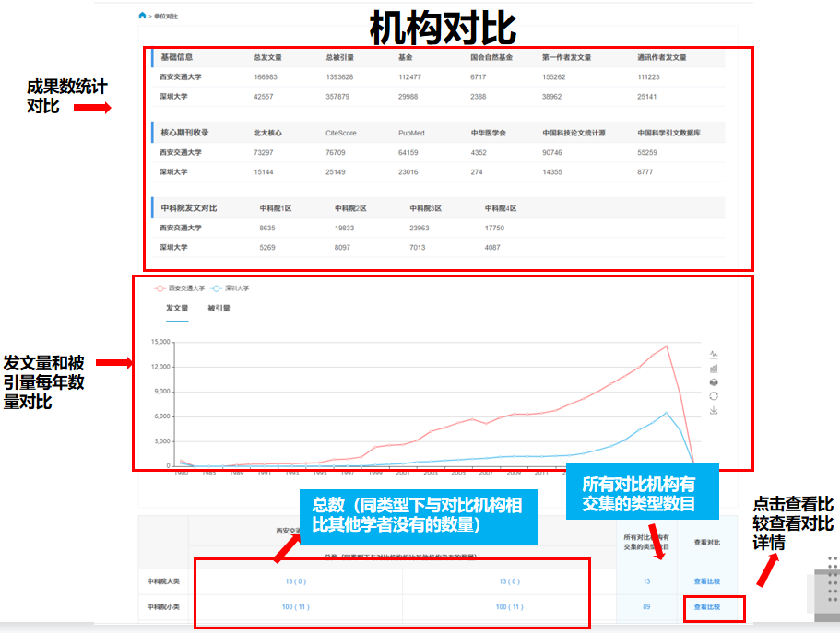This screenshot has width=840, height=633.
Task: Switch chart to line view icon
Action: (x=714, y=355)
